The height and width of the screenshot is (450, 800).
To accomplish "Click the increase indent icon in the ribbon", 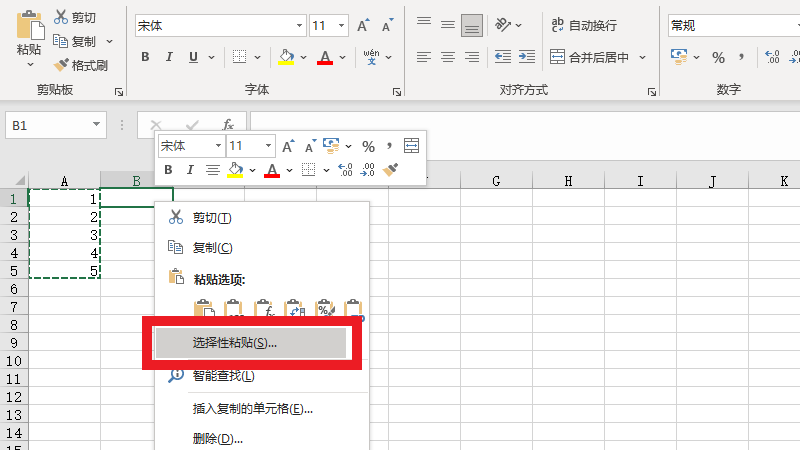I will [x=526, y=57].
